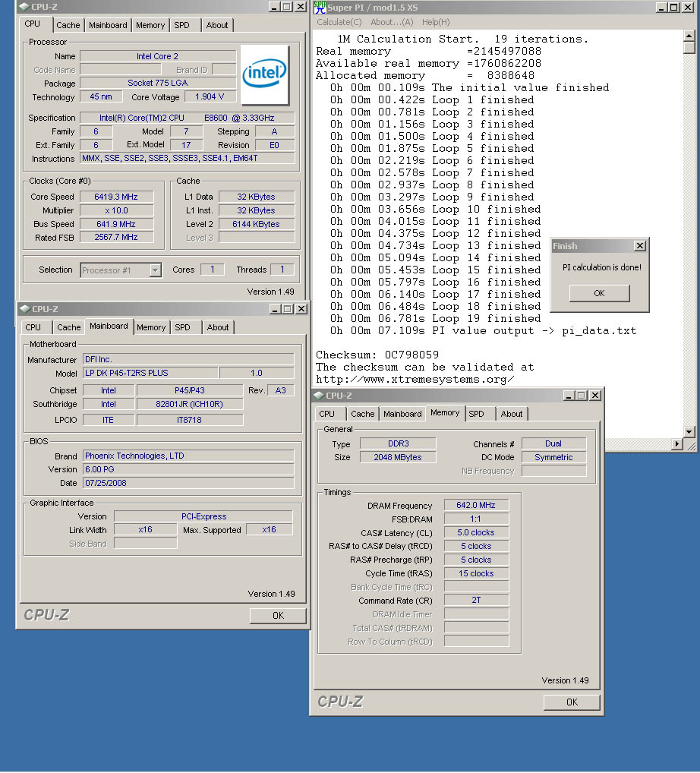Click the Cycle Time value 15 clocks
The image size is (700, 773).
click(476, 574)
